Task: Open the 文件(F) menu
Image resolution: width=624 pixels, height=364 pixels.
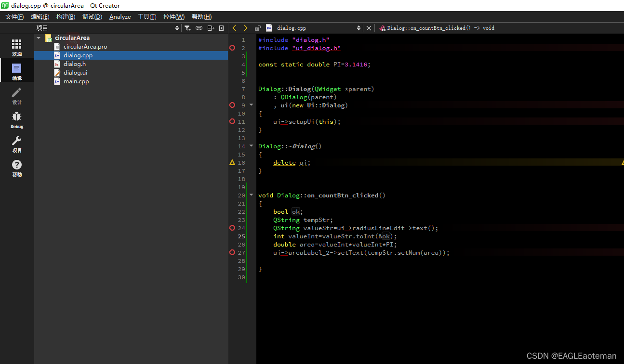Action: point(14,17)
